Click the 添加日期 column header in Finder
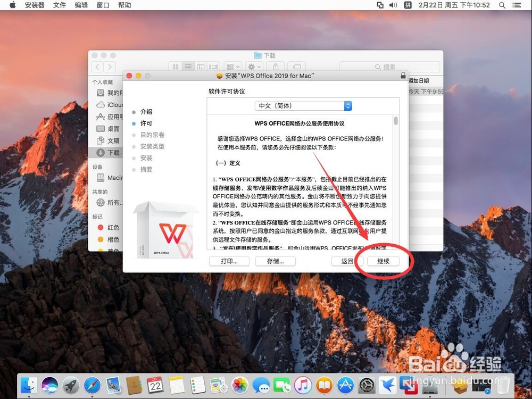532x399 pixels. (x=419, y=81)
